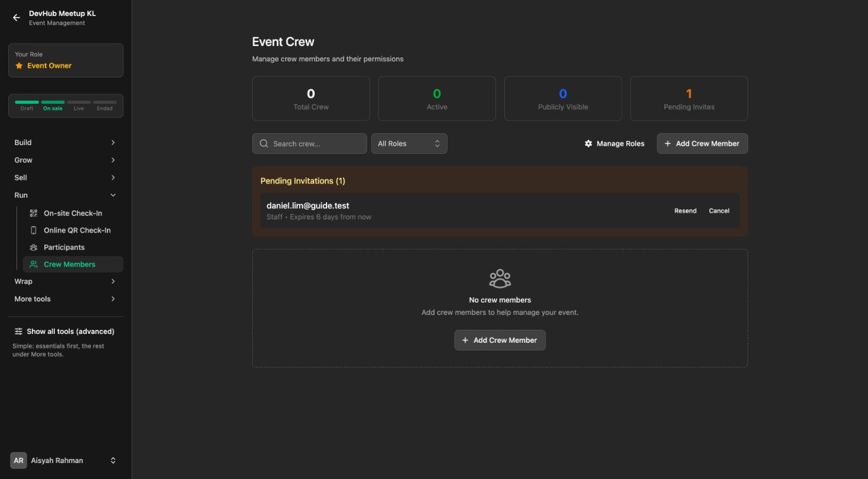Open On-site Check-In page
Viewport: 868px width, 479px height.
(x=73, y=213)
